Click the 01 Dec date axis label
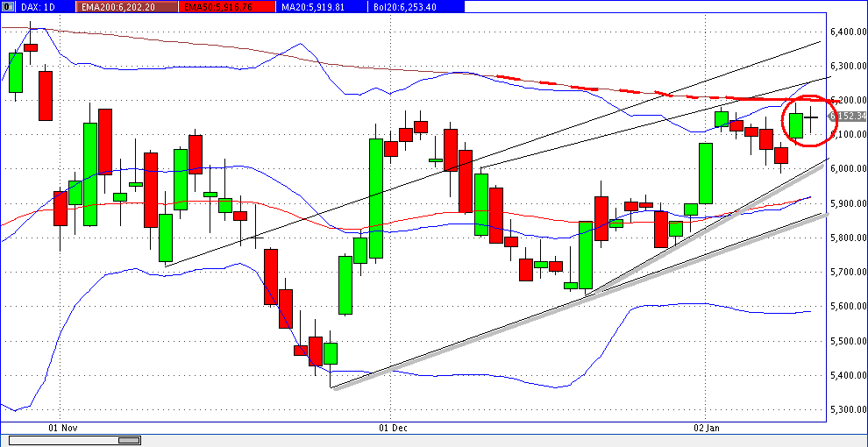Image resolution: width=868 pixels, height=447 pixels. [393, 428]
